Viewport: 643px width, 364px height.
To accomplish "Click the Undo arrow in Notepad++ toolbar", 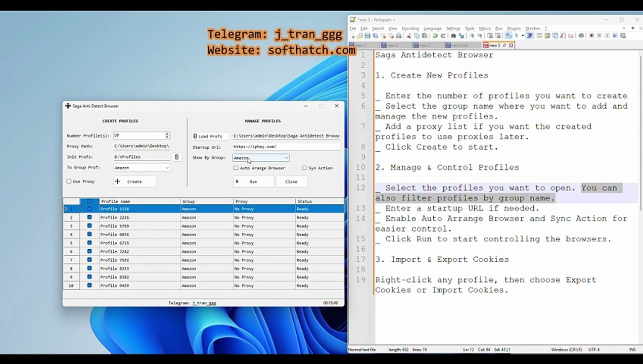I will point(435,36).
